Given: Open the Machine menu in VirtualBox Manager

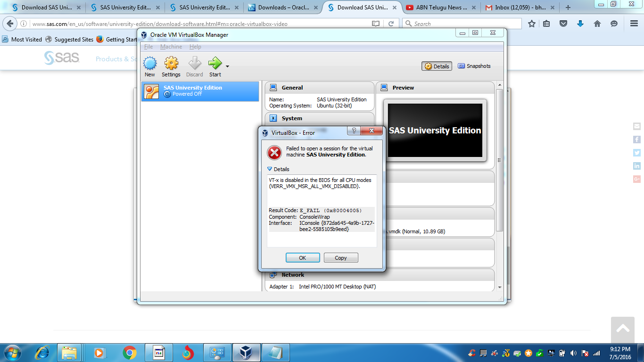Looking at the screenshot, I should [x=171, y=47].
